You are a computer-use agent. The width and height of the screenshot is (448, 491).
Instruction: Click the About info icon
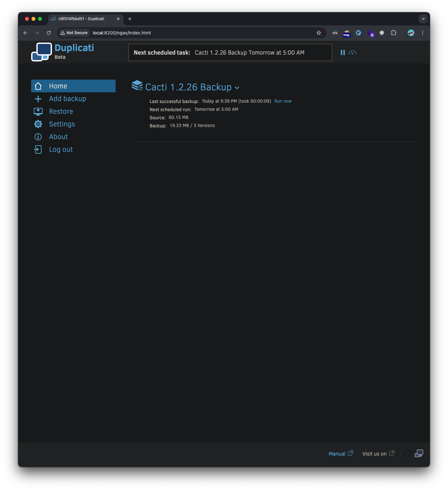(x=38, y=136)
